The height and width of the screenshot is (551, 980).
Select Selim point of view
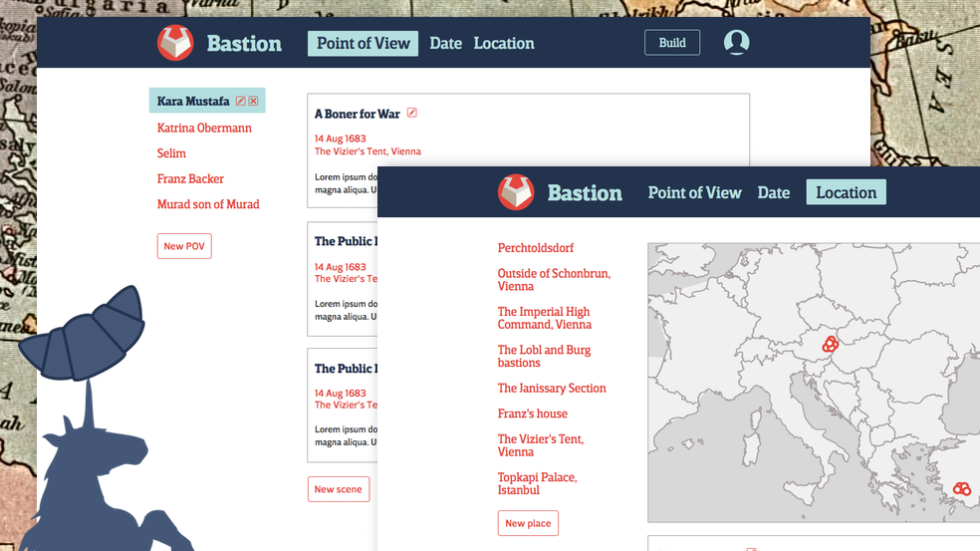pos(171,153)
